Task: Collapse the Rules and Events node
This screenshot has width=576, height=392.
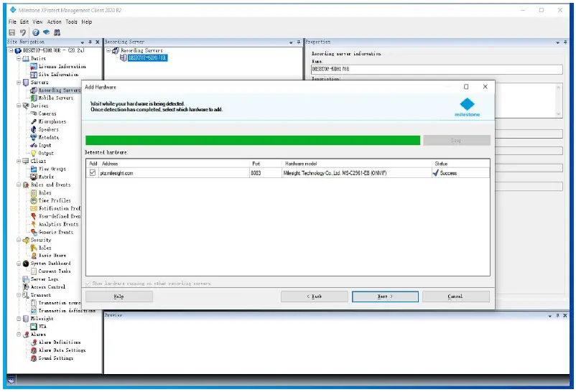Action: pyautogui.click(x=19, y=185)
